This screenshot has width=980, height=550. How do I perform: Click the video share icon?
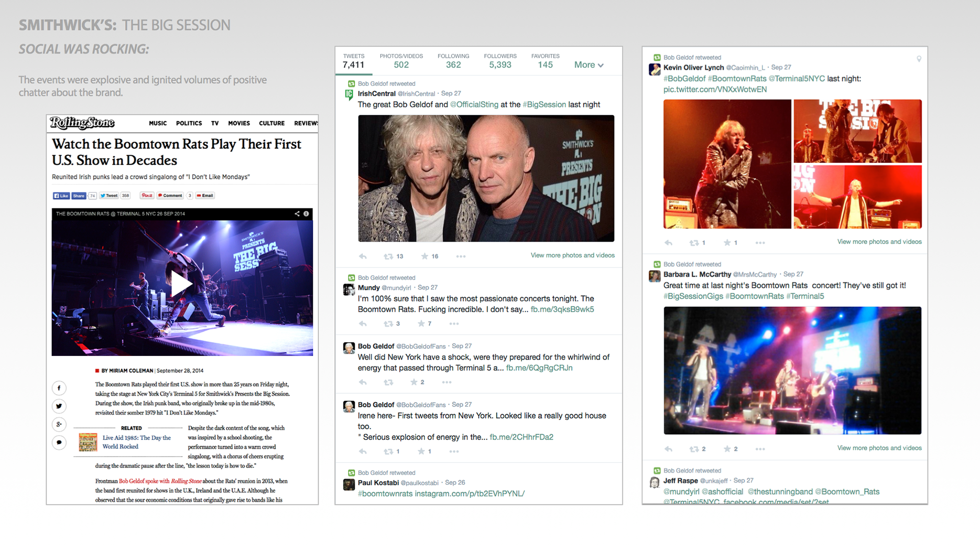click(x=297, y=214)
